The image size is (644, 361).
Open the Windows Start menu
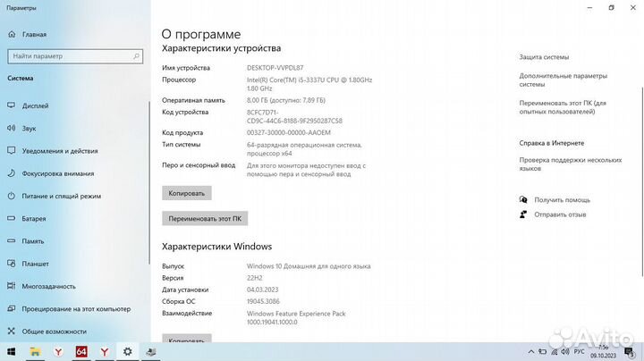pos(11,352)
